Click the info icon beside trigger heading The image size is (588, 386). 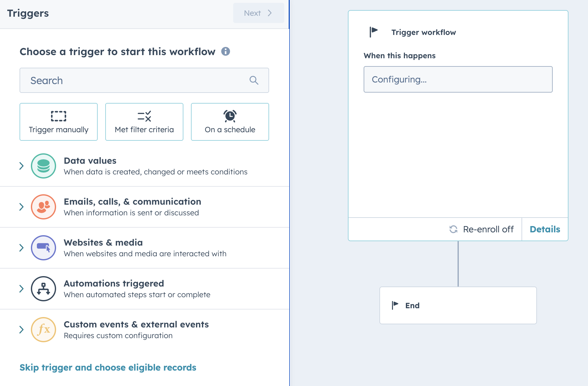click(x=225, y=51)
